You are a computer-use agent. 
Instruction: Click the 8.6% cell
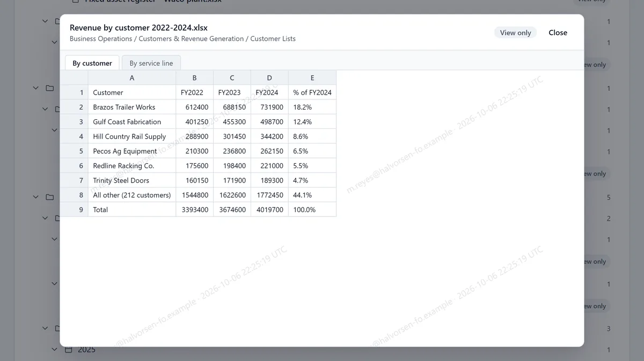pyautogui.click(x=312, y=136)
